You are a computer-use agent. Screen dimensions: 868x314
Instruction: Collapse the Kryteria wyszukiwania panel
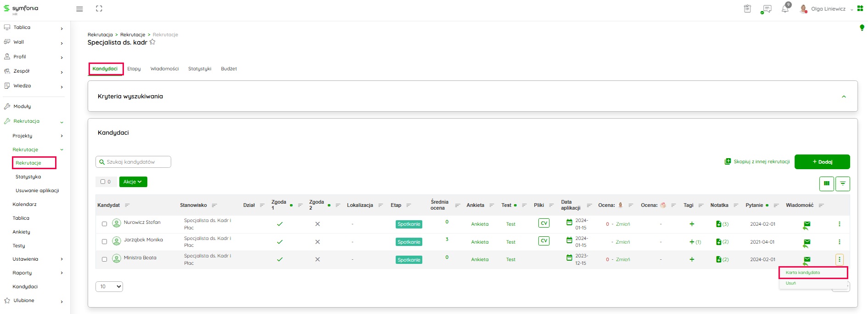[843, 97]
